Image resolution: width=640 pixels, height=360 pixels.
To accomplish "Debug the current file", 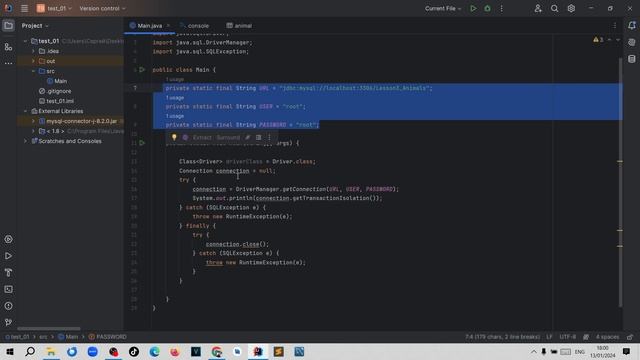I will pyautogui.click(x=487, y=8).
